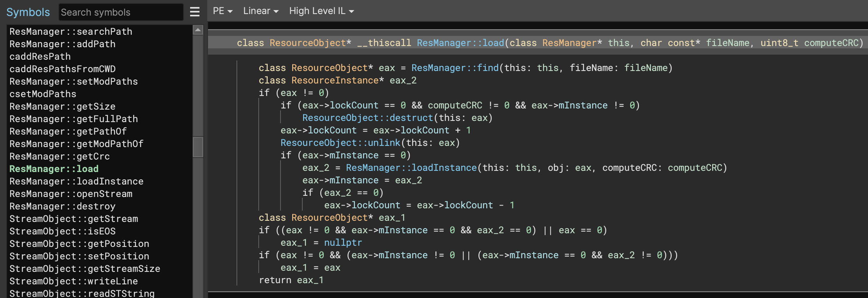The width and height of the screenshot is (868, 298).
Task: Open the Symbols panel hamburger menu
Action: click(195, 12)
